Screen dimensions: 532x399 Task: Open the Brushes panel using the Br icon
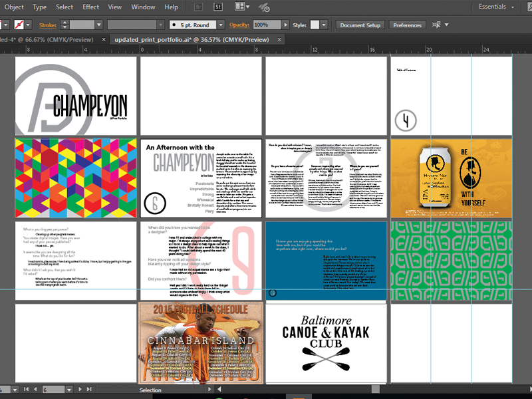(x=198, y=7)
